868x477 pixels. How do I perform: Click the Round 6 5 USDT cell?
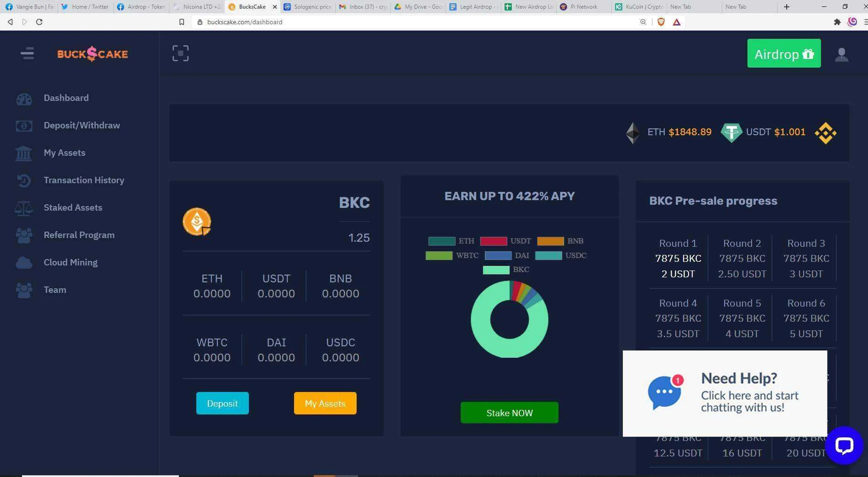tap(806, 318)
